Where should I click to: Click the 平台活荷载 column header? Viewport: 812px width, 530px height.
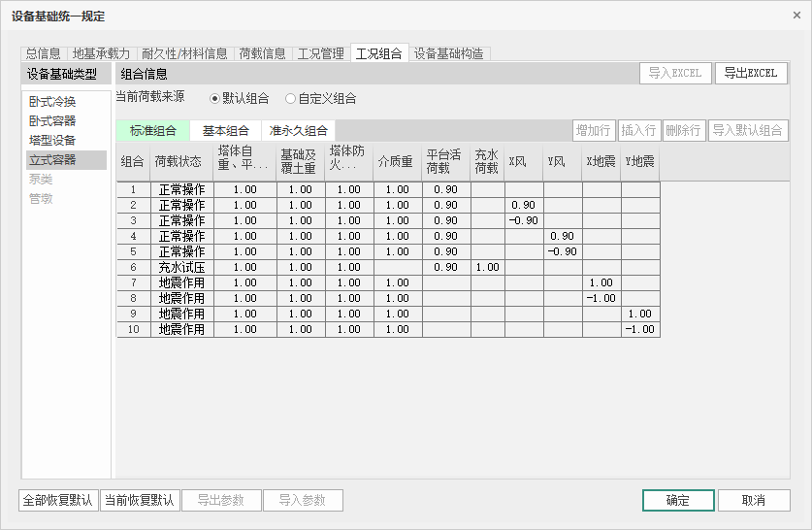(x=446, y=162)
